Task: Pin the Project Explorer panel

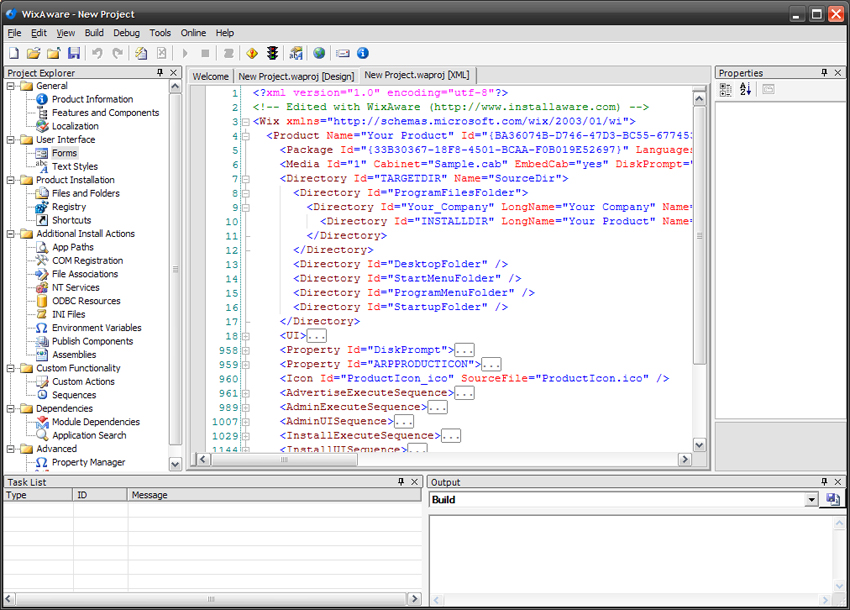Action: 160,73
